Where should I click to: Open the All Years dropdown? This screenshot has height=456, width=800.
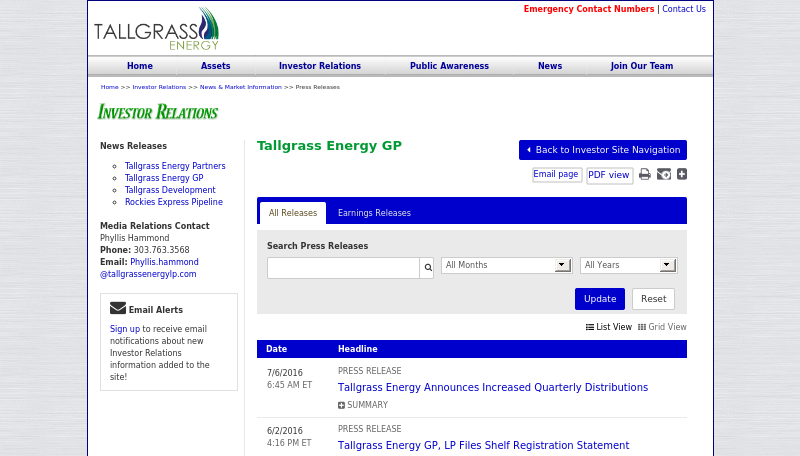629,265
